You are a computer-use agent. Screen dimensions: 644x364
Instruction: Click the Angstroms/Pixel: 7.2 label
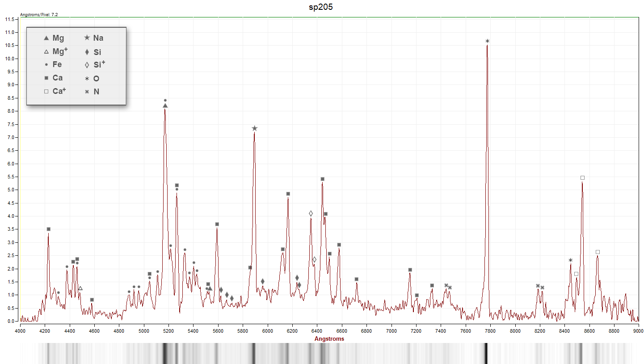tap(39, 15)
